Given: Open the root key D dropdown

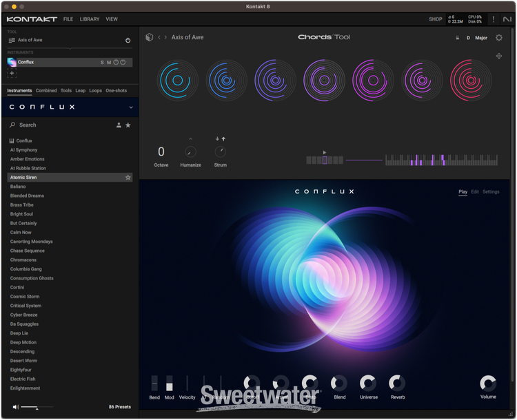Looking at the screenshot, I should click(468, 38).
